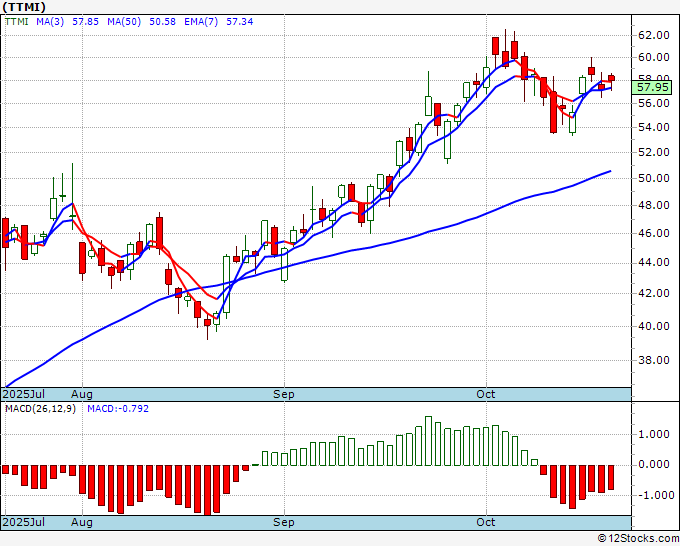Click the MA(3) legend label
The width and height of the screenshot is (680, 546).
click(x=50, y=22)
